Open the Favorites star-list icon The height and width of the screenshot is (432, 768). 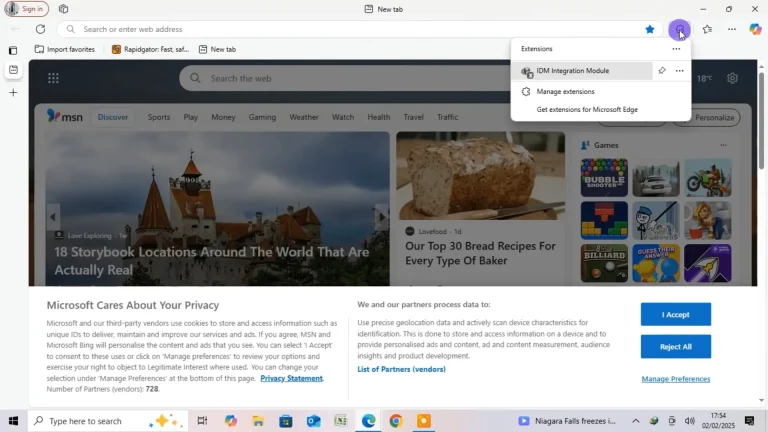click(x=707, y=29)
